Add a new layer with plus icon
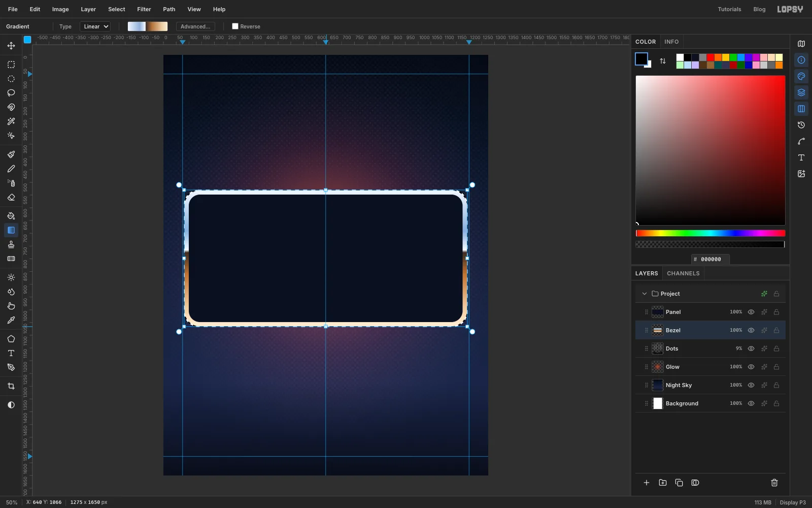 tap(647, 483)
